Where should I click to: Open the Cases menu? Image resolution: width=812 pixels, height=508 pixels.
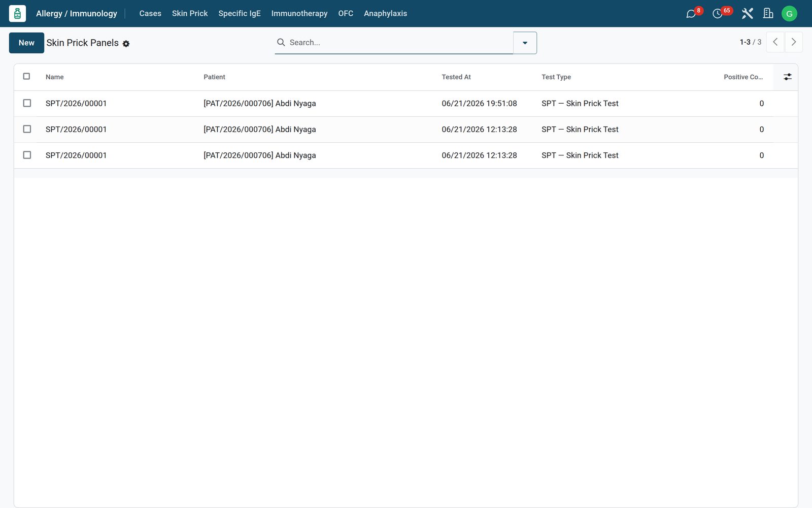(150, 14)
